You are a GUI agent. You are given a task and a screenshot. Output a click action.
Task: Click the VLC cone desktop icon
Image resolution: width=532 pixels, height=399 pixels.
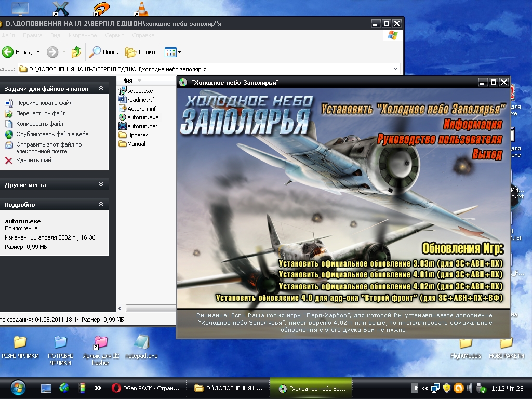pos(141,8)
